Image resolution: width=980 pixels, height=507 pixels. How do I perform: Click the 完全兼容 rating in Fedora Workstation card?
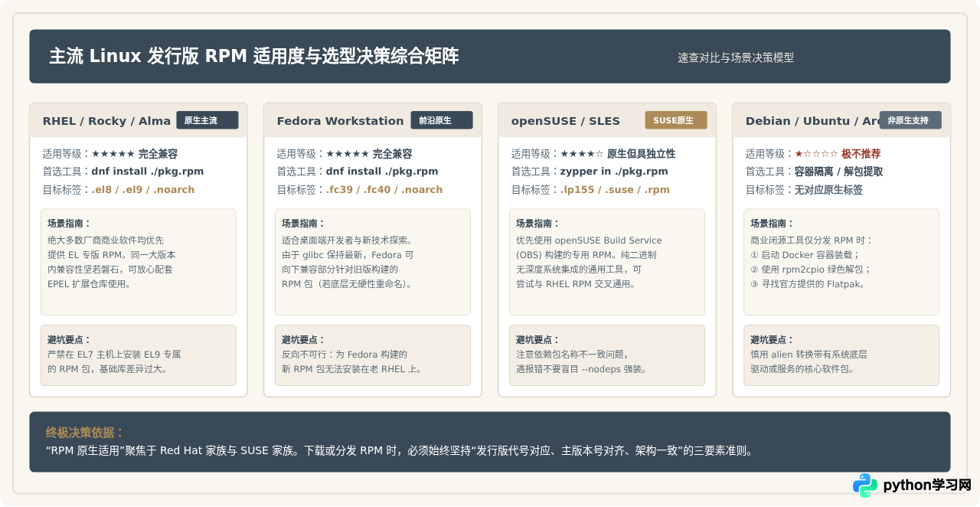(392, 154)
